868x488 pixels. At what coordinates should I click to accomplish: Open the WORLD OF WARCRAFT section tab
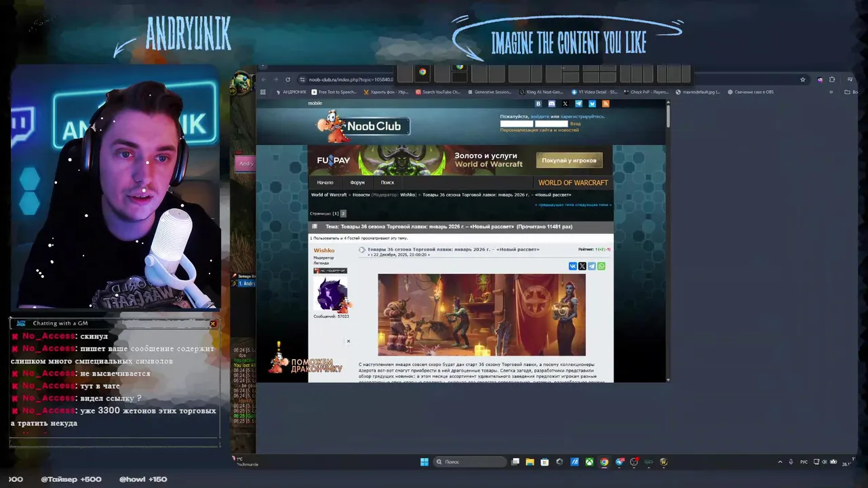573,182
